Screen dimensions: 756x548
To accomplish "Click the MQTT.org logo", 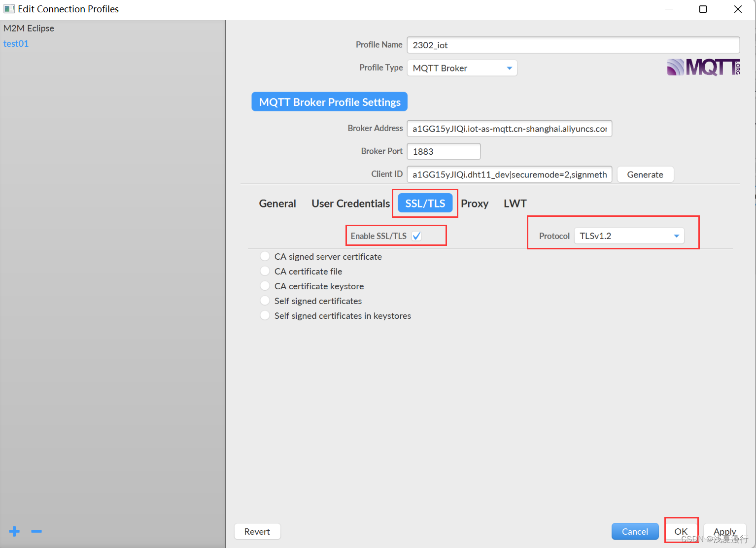I will (x=703, y=68).
